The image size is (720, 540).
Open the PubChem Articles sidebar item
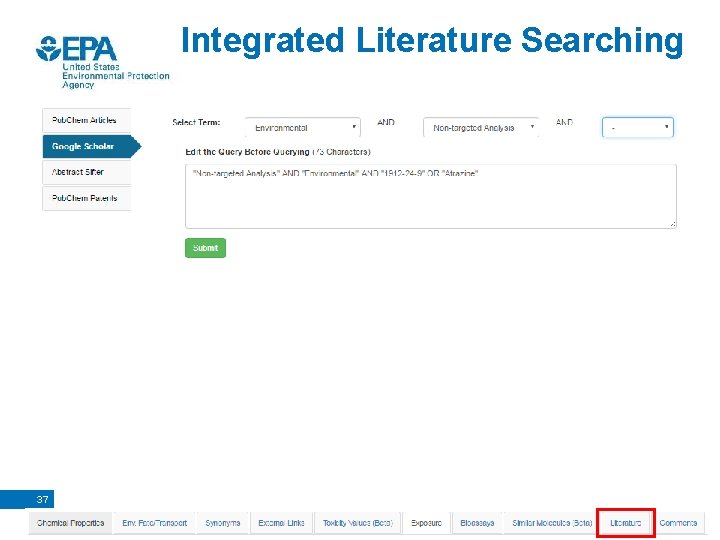(x=86, y=120)
